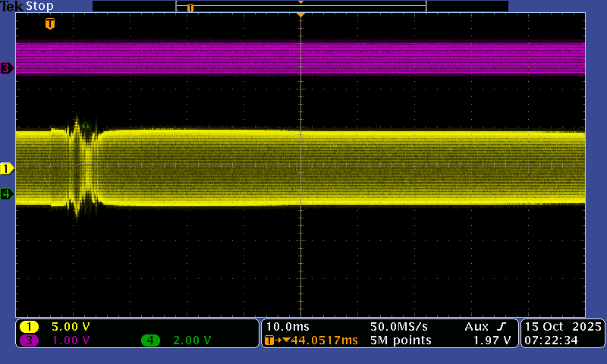
Task: Select the purple channel 3 ground marker
Action: tap(7, 68)
